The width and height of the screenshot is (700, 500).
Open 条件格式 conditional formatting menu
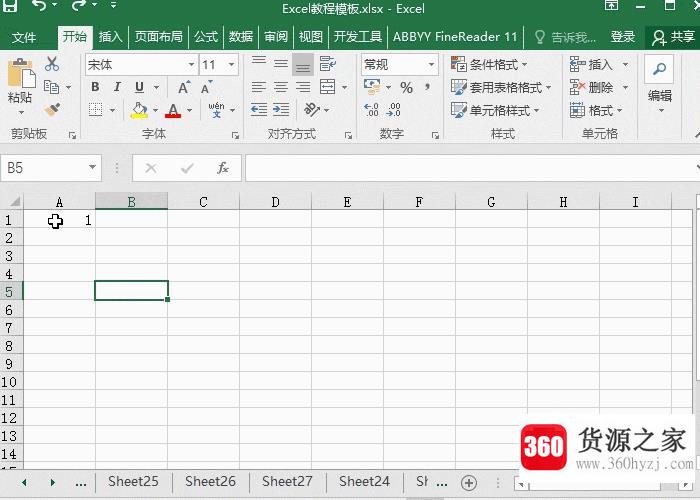(x=489, y=65)
